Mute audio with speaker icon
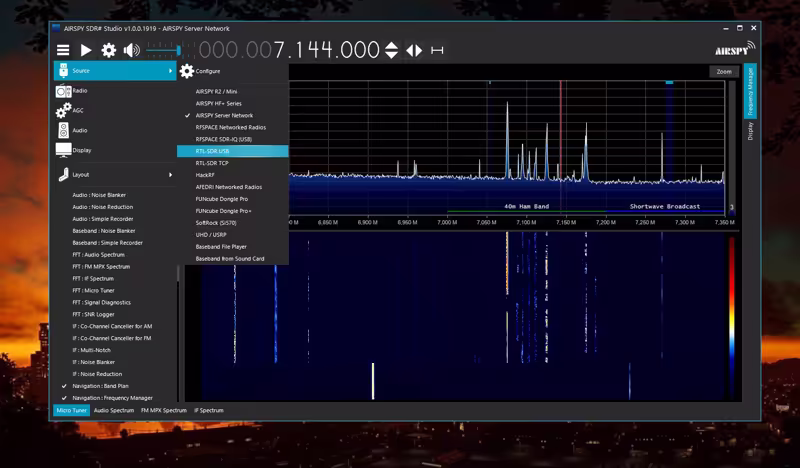The height and width of the screenshot is (468, 800). click(132, 50)
